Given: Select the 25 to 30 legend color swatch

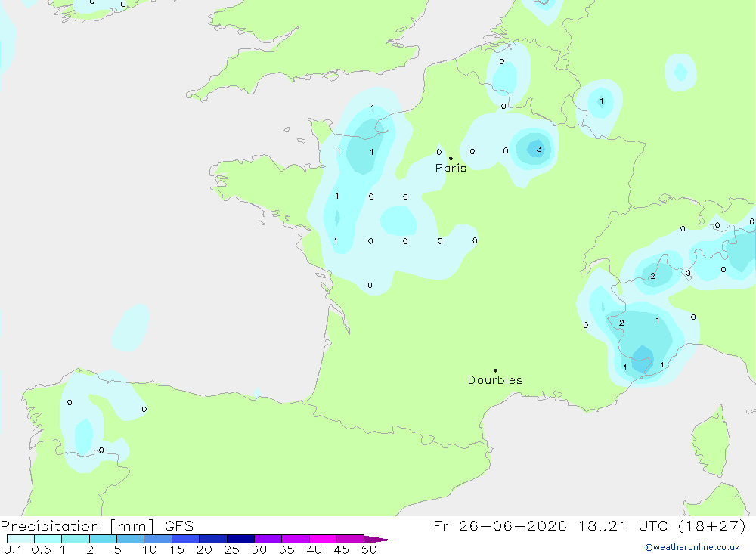Looking at the screenshot, I should [x=240, y=539].
